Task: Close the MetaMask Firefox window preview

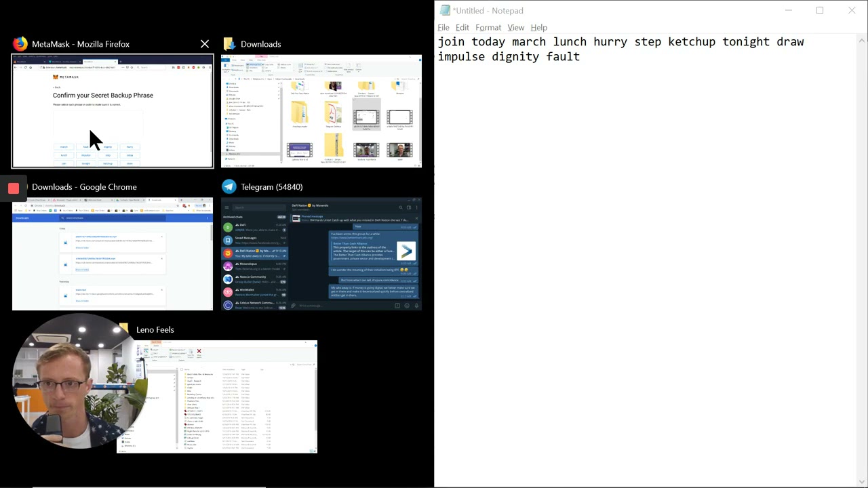Action: point(205,44)
